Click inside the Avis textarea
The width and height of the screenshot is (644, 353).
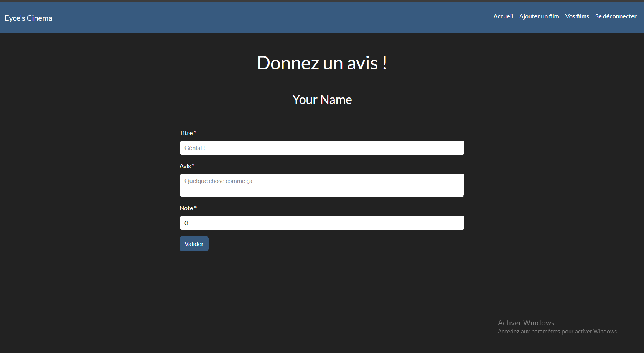coord(322,185)
